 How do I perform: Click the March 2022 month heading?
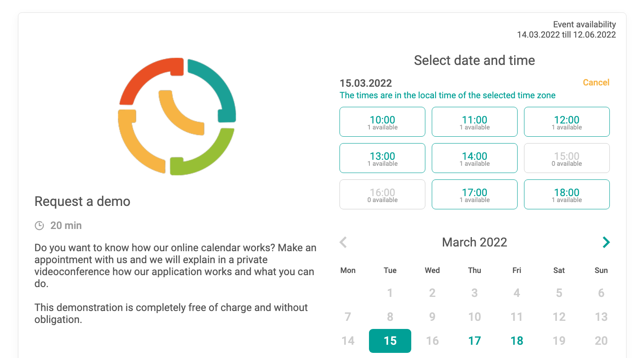coord(474,242)
